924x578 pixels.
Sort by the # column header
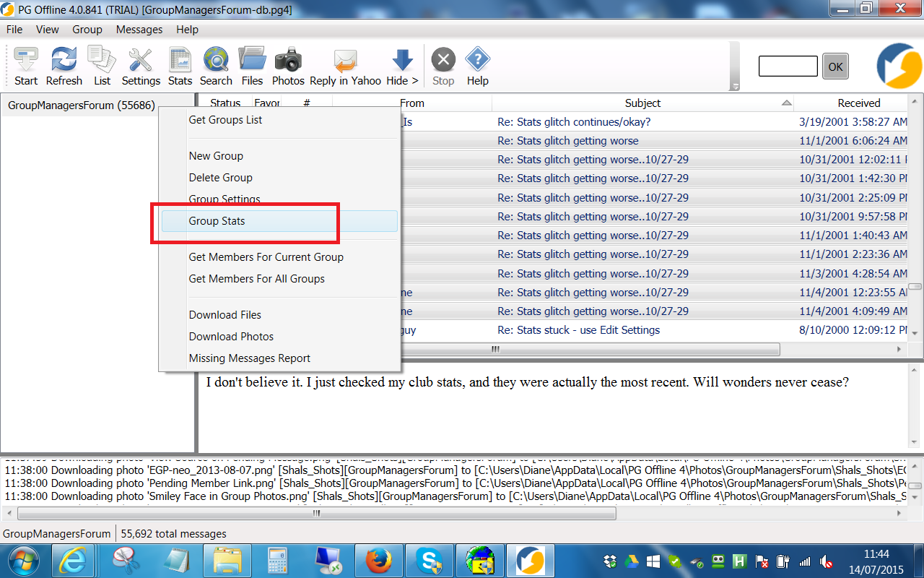(x=307, y=103)
